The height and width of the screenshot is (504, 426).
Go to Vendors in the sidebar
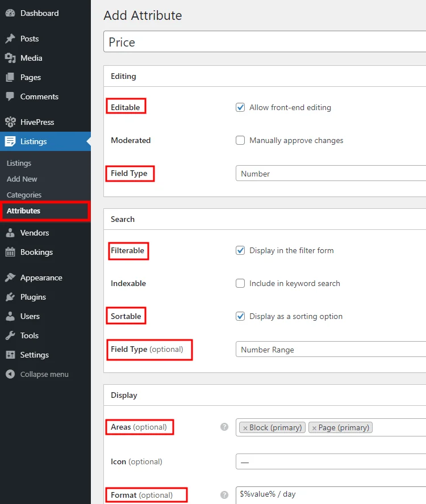(x=35, y=233)
